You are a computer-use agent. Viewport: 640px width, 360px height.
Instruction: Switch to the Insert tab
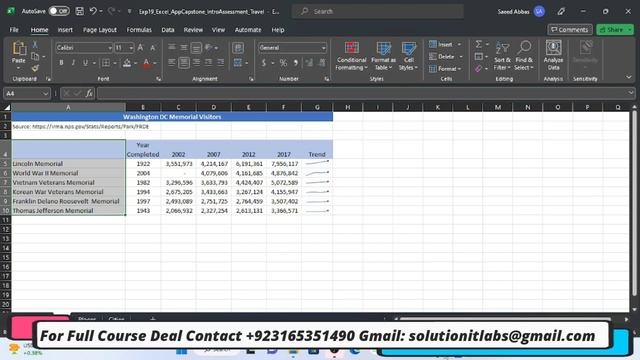coord(65,30)
